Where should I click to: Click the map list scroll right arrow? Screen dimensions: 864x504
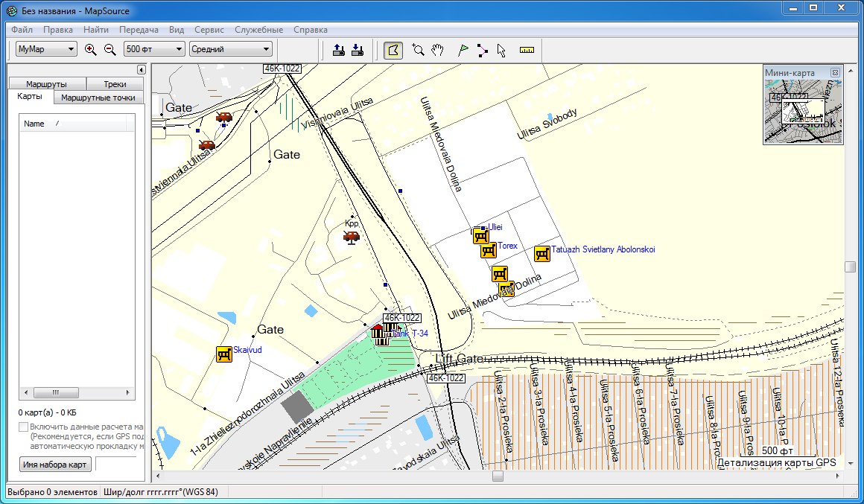pos(127,393)
